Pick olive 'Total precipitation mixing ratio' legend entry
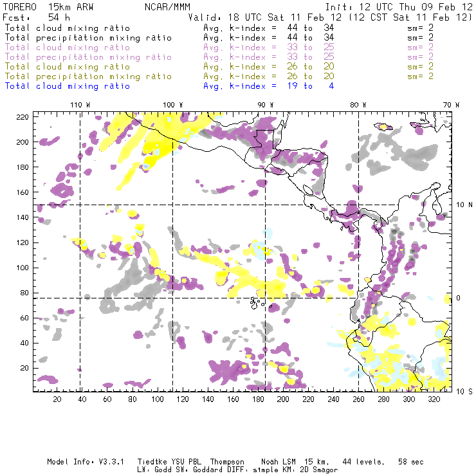Image resolution: width=476 pixels, height=476 pixels. 88,77
